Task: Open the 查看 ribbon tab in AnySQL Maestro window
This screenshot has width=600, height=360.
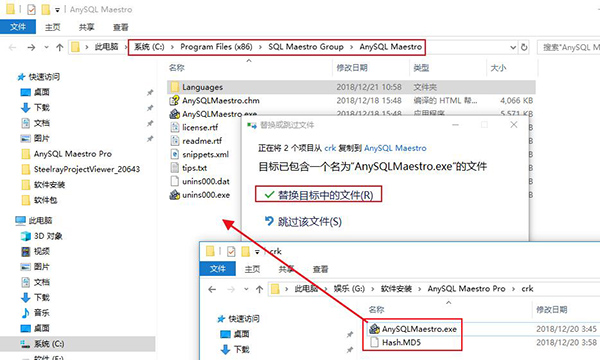Action: tap(121, 27)
